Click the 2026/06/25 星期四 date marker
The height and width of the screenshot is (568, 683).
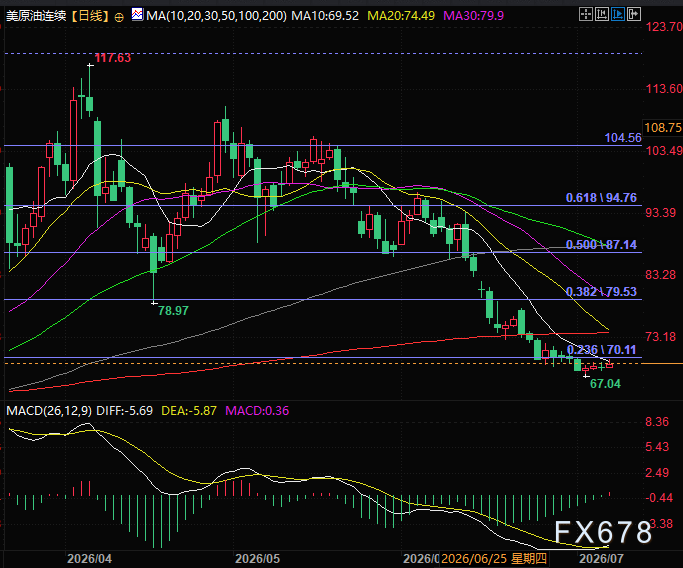point(494,559)
